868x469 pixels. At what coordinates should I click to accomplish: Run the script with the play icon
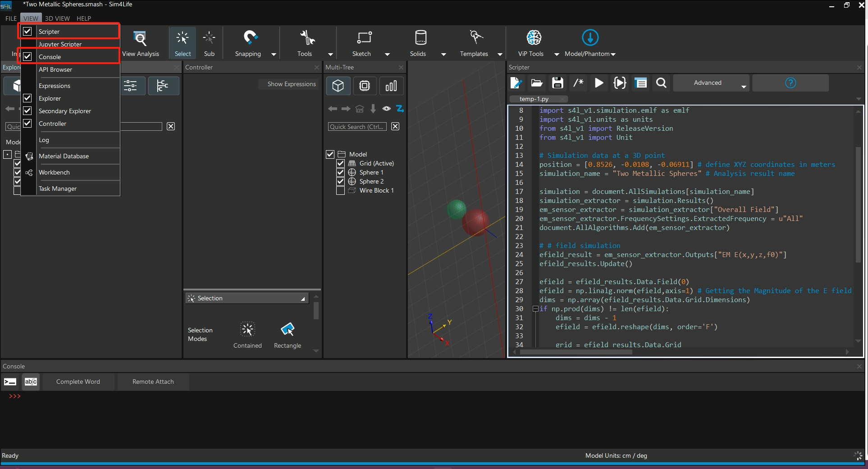[x=599, y=83]
